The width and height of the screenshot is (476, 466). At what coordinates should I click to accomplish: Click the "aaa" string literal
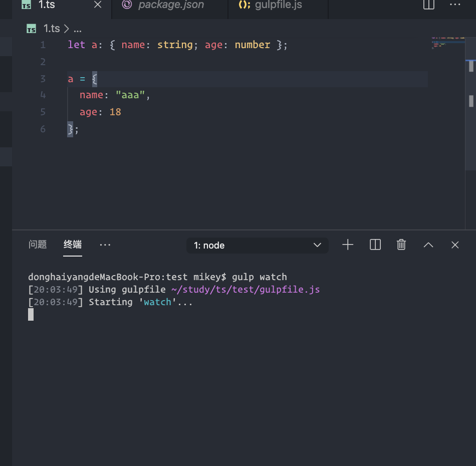130,95
